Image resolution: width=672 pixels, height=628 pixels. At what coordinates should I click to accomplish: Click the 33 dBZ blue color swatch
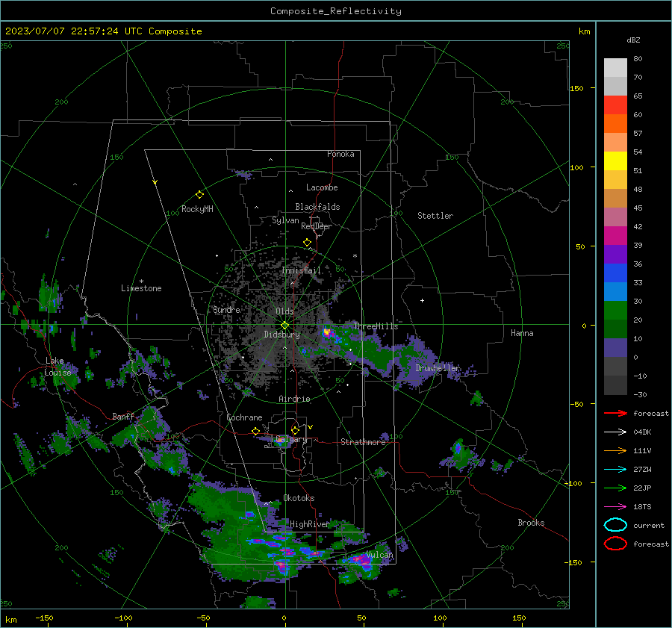615,291
